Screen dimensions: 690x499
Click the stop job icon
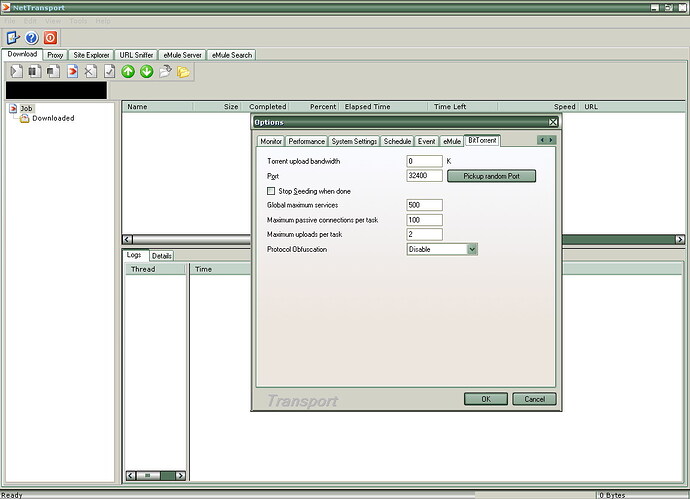53,71
